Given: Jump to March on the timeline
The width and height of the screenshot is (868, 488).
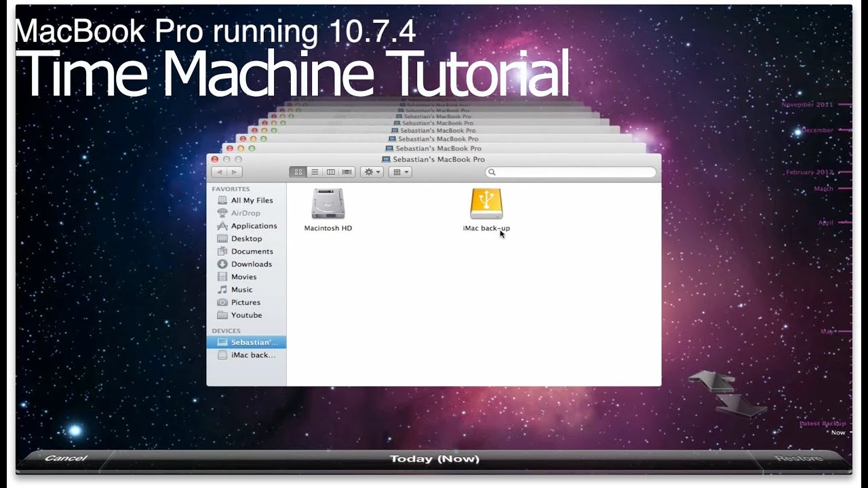Looking at the screenshot, I should point(823,189).
